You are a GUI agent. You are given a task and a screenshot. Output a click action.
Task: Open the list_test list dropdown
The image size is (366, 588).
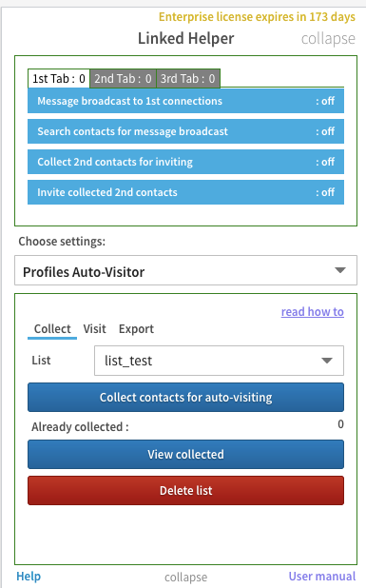click(x=219, y=361)
